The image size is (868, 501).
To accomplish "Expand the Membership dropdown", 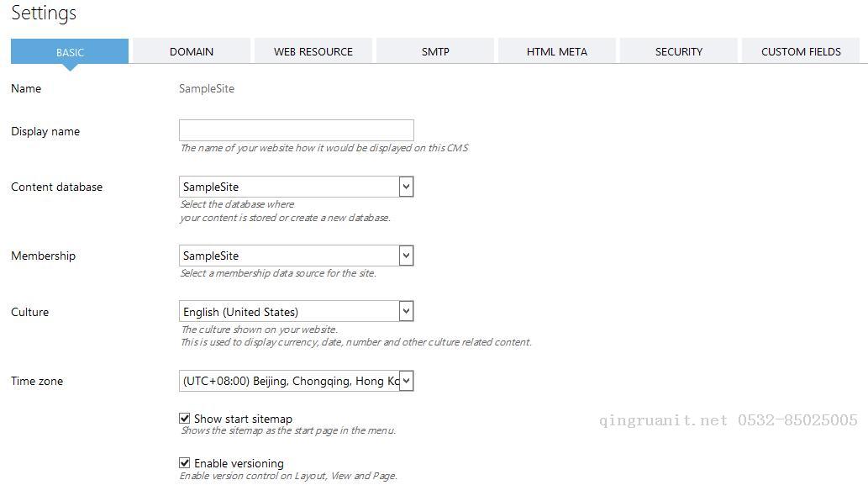I will [x=296, y=256].
